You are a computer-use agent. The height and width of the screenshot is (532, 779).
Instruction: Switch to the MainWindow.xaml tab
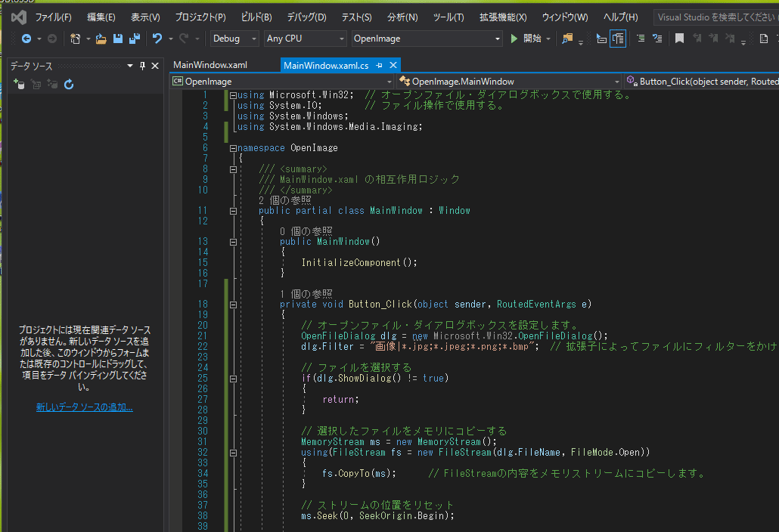click(210, 65)
